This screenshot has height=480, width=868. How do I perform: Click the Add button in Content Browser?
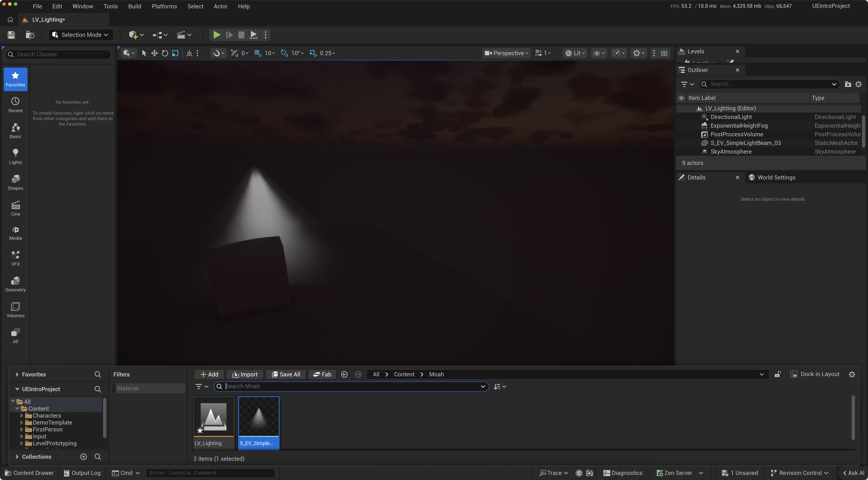209,374
